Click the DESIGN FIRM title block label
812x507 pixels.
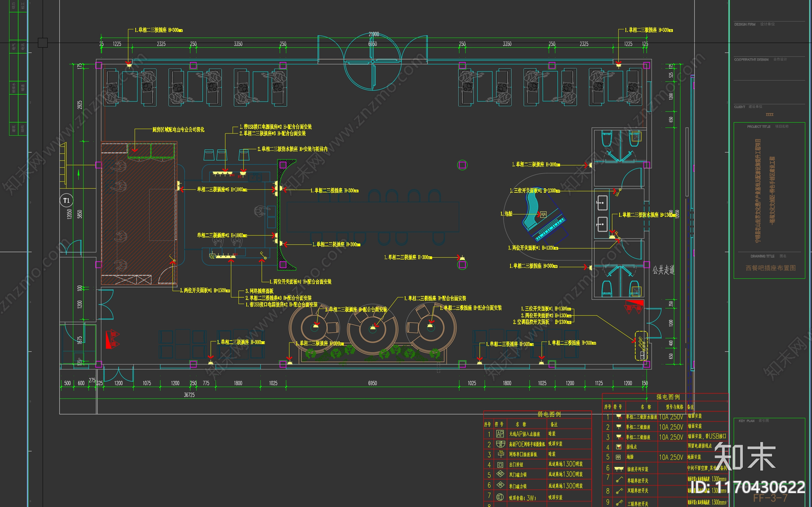point(745,24)
